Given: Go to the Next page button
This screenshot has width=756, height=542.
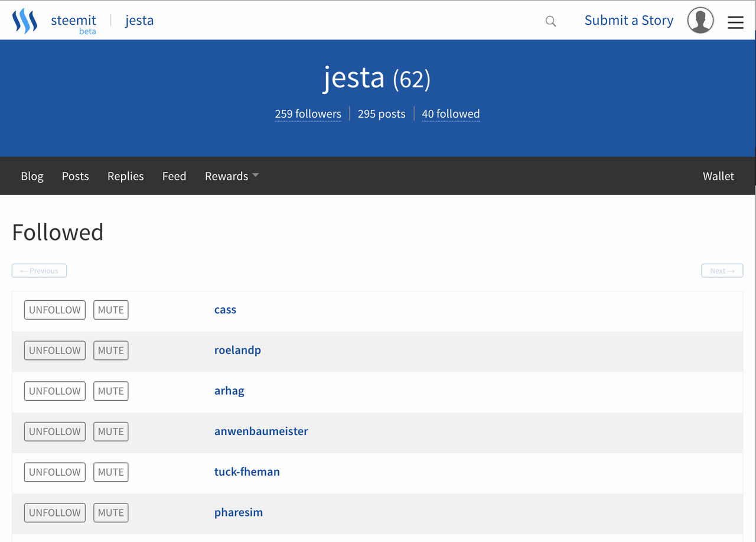Looking at the screenshot, I should [722, 271].
